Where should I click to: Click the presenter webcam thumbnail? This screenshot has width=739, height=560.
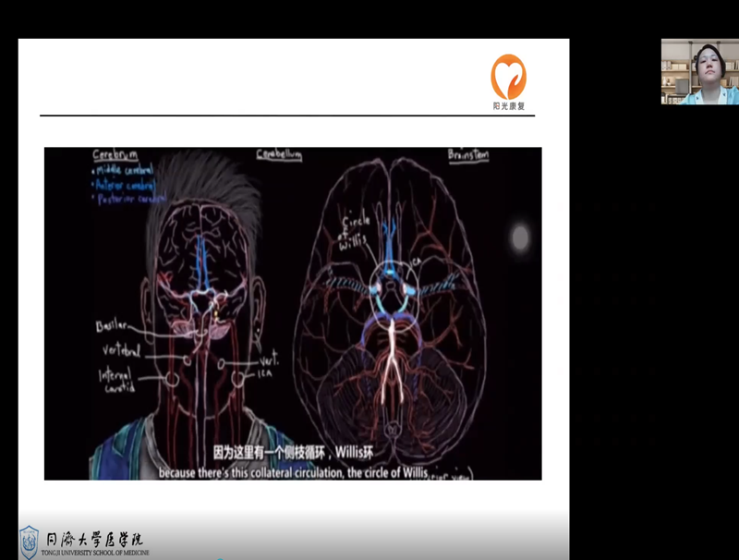[x=700, y=72]
